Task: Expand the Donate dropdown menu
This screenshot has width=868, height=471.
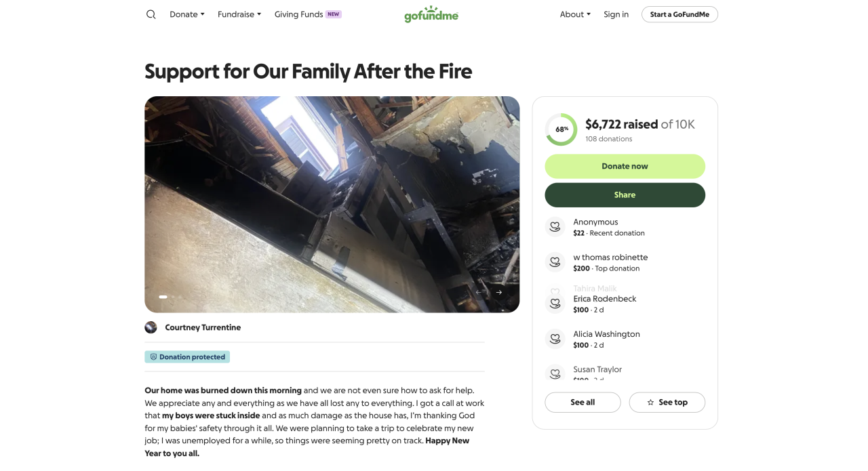Action: 187,14
